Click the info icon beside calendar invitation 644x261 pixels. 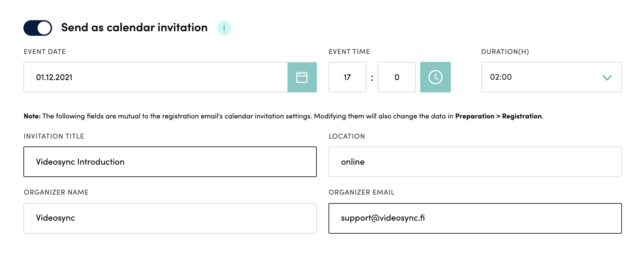click(x=224, y=28)
